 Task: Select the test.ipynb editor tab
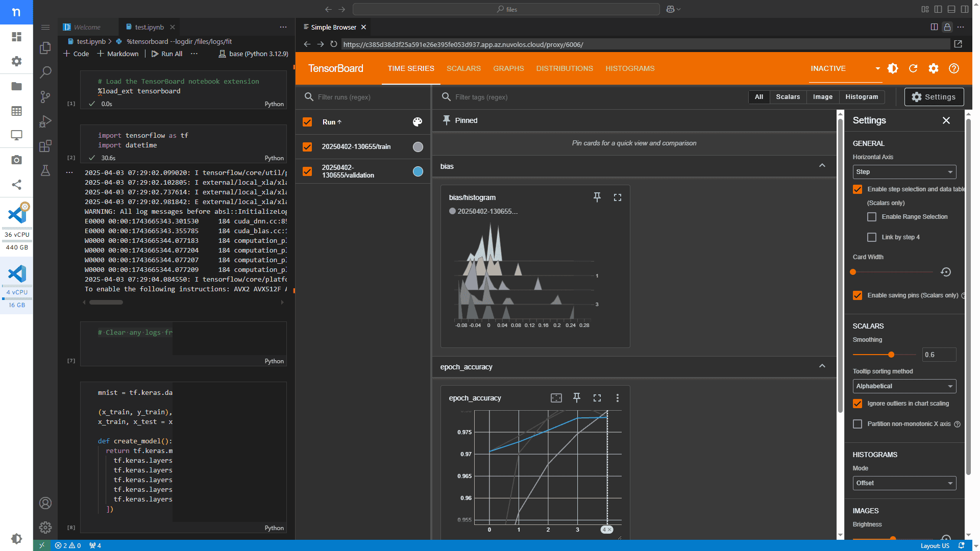(x=149, y=27)
